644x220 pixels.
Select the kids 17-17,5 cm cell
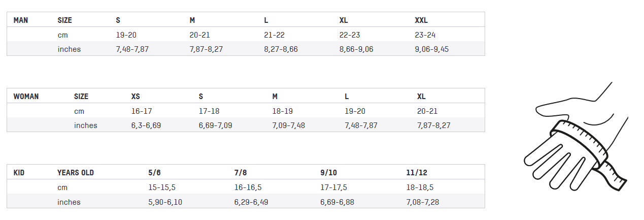pos(334,187)
